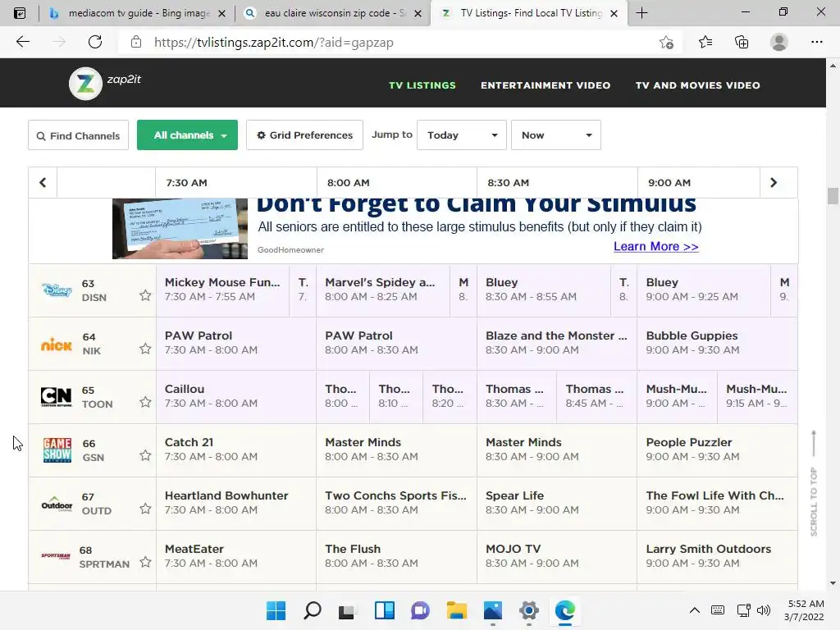Refresh the current page

95,42
